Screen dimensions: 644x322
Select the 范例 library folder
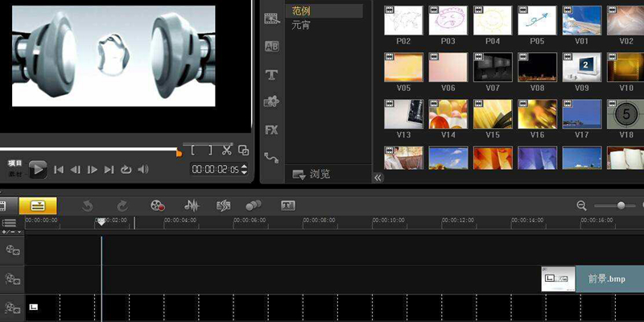pos(301,11)
